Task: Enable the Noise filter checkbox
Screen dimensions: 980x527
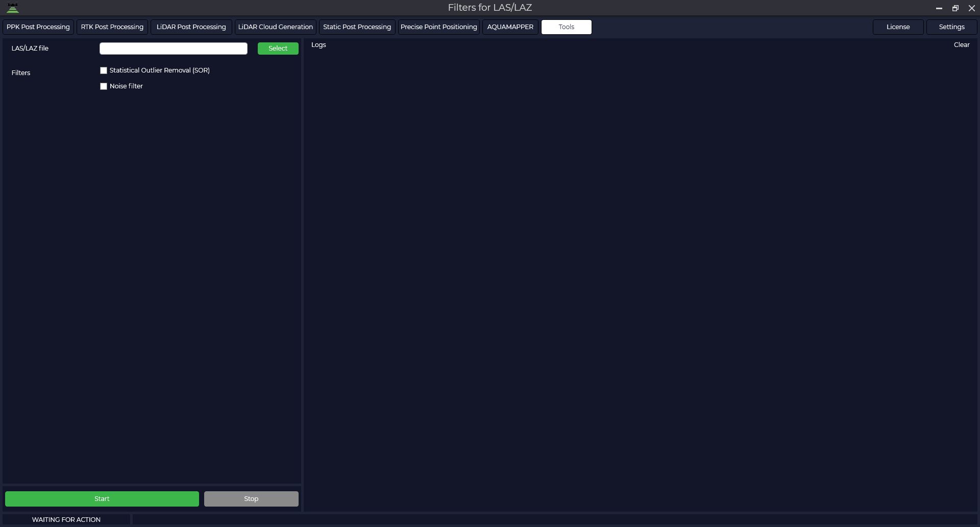Action: pos(104,86)
